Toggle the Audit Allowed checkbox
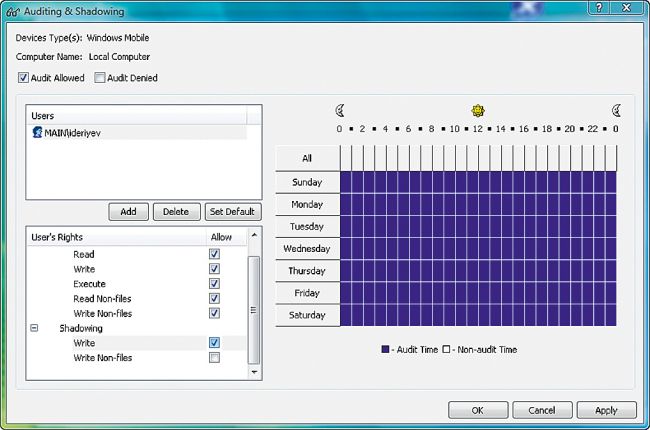Screen dimensions: 650x430 click(x=23, y=78)
